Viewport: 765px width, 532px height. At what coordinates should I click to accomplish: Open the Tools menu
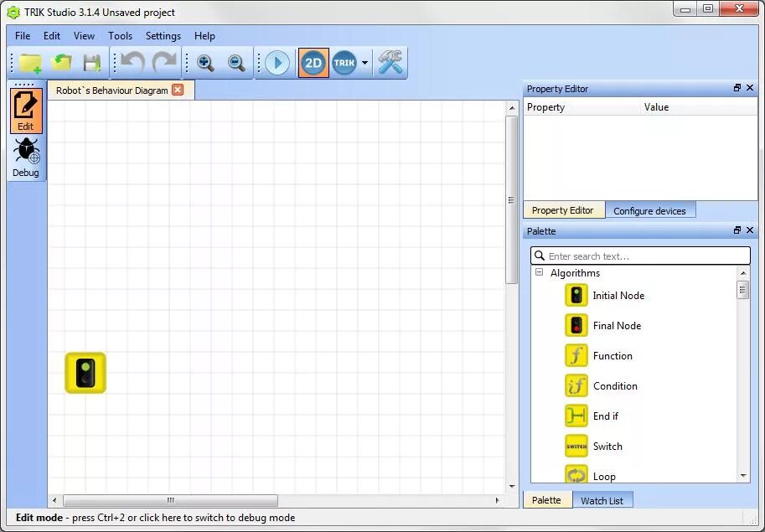[120, 35]
